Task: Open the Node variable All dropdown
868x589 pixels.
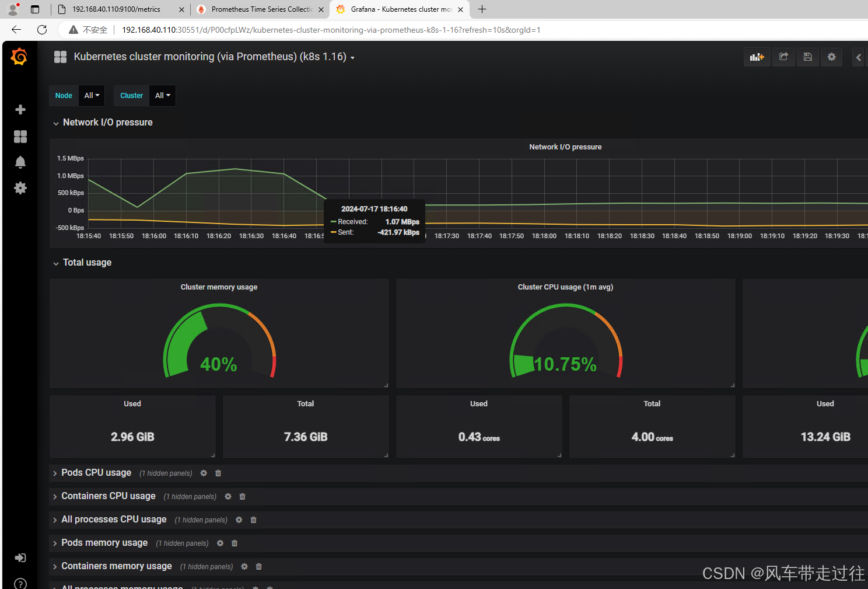Action: click(92, 96)
